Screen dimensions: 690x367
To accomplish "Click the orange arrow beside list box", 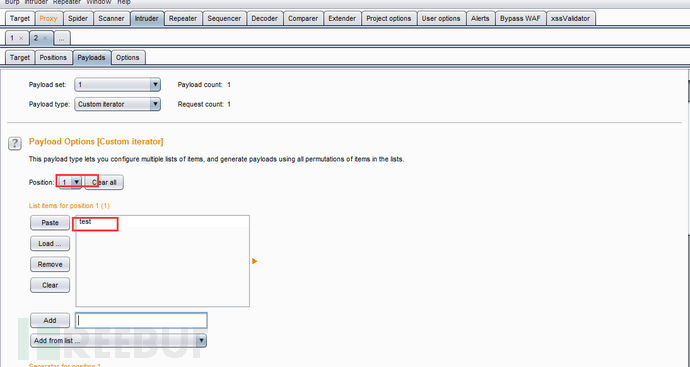I will click(254, 261).
